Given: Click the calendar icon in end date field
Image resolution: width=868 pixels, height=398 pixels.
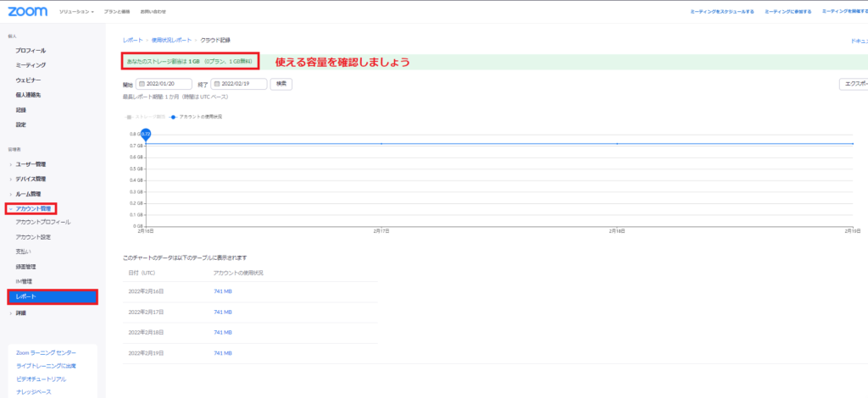Looking at the screenshot, I should pyautogui.click(x=217, y=84).
